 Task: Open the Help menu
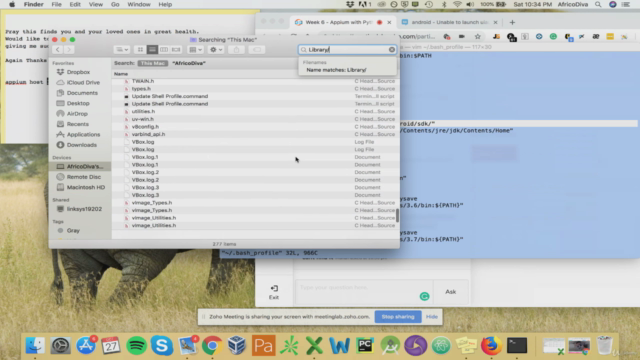(x=165, y=4)
